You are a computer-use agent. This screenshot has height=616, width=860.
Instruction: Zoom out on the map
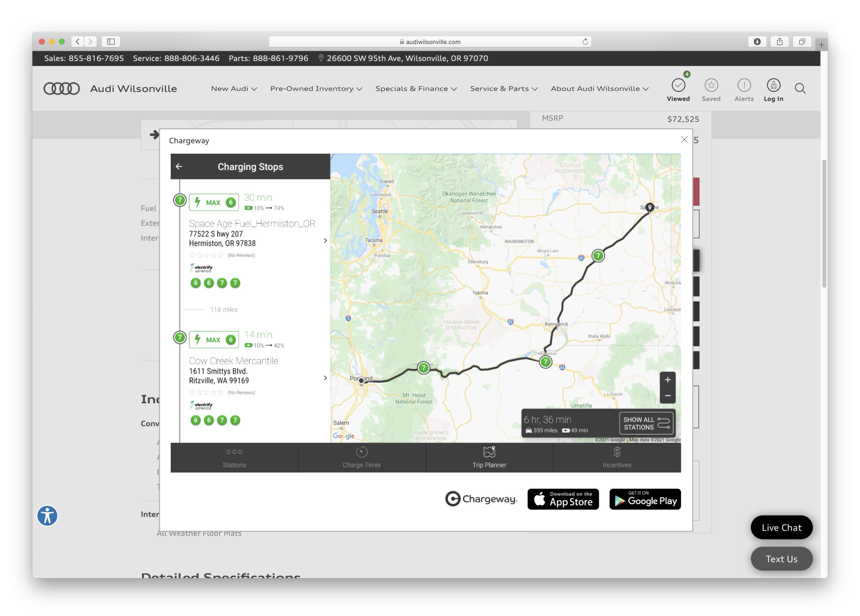coord(668,395)
